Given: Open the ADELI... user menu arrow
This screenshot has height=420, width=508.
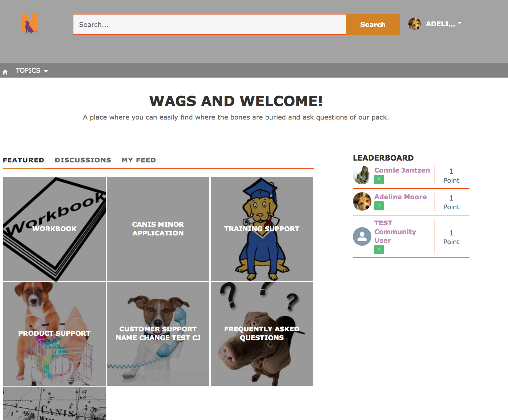Looking at the screenshot, I should 460,23.
